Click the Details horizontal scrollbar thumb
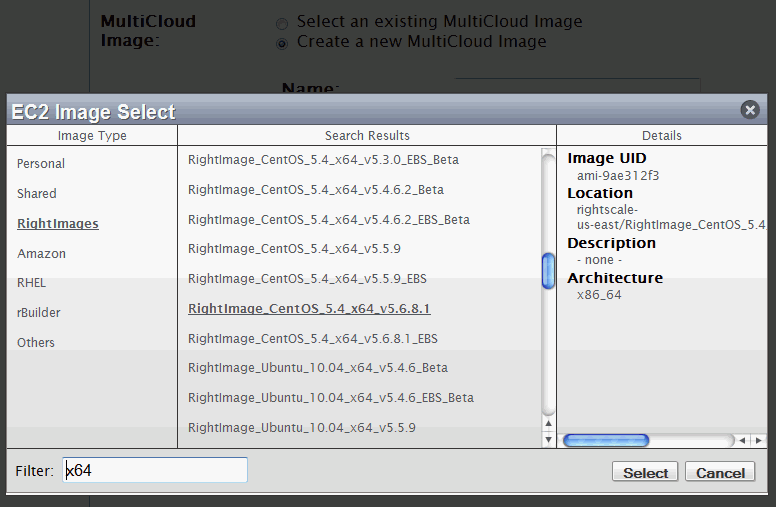Screen dimensions: 776x507 pos(606,440)
